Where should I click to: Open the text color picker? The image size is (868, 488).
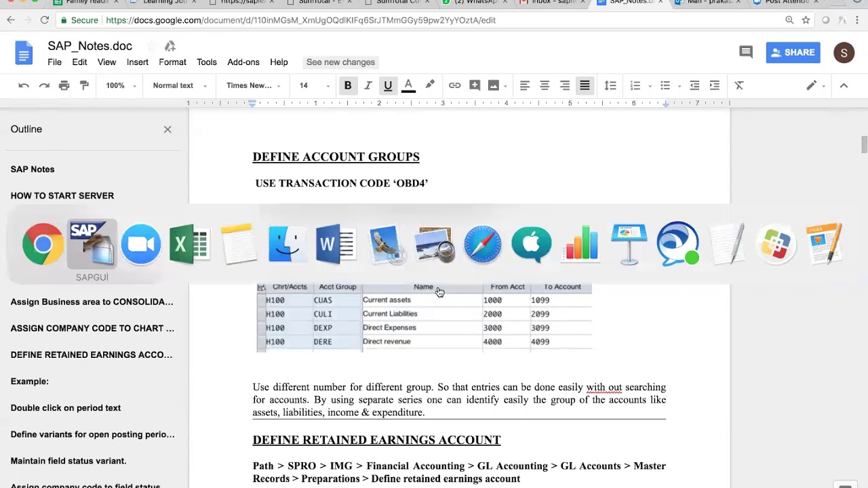[x=408, y=85]
